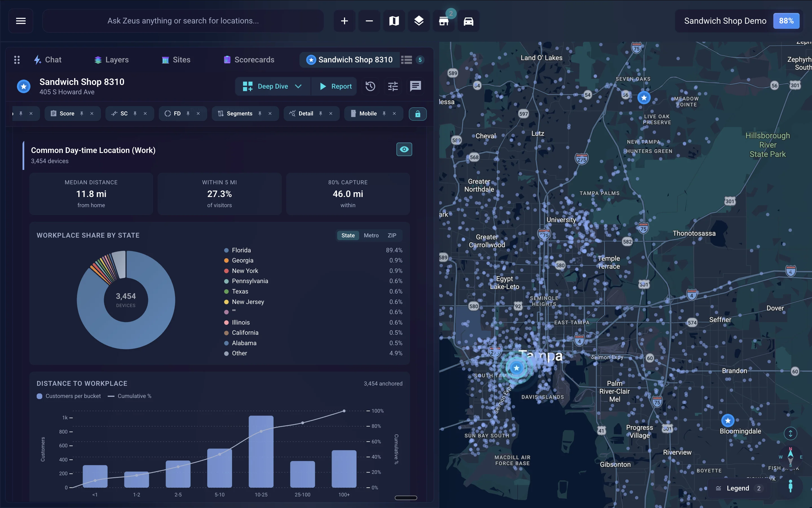Toggle the Cumulative % legend
This screenshot has height=508, width=812.
[x=129, y=396]
